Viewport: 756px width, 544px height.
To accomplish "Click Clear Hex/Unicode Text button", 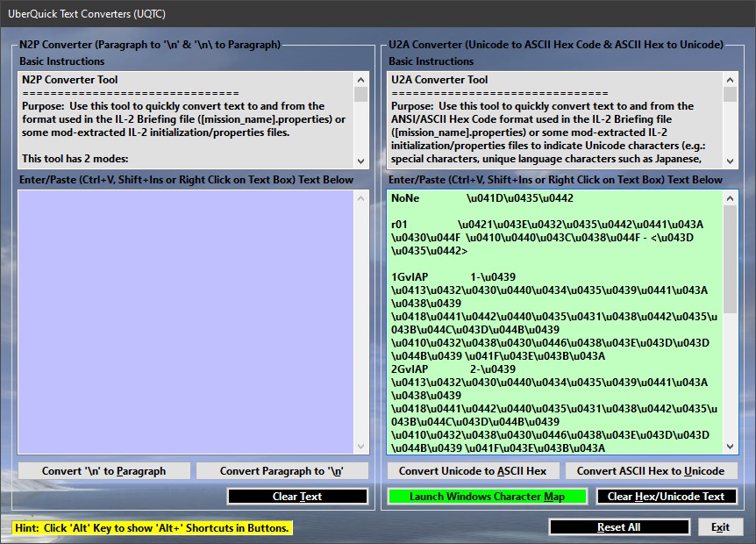I will [667, 497].
